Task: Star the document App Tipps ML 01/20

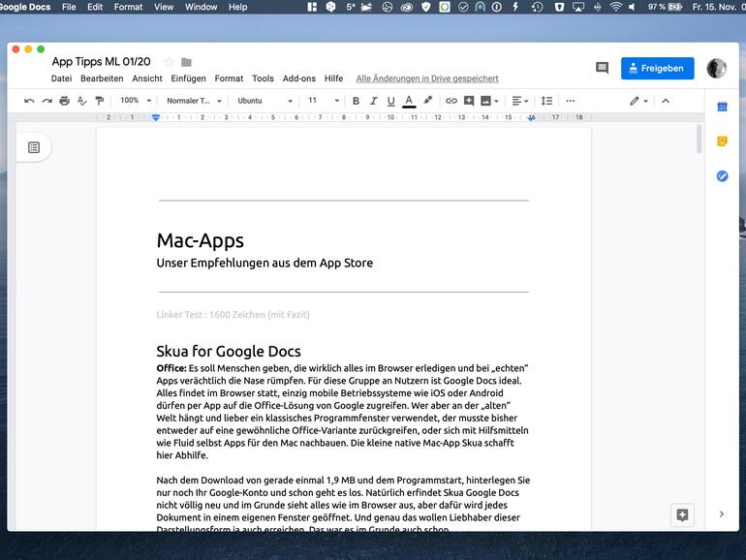Action: click(x=169, y=62)
